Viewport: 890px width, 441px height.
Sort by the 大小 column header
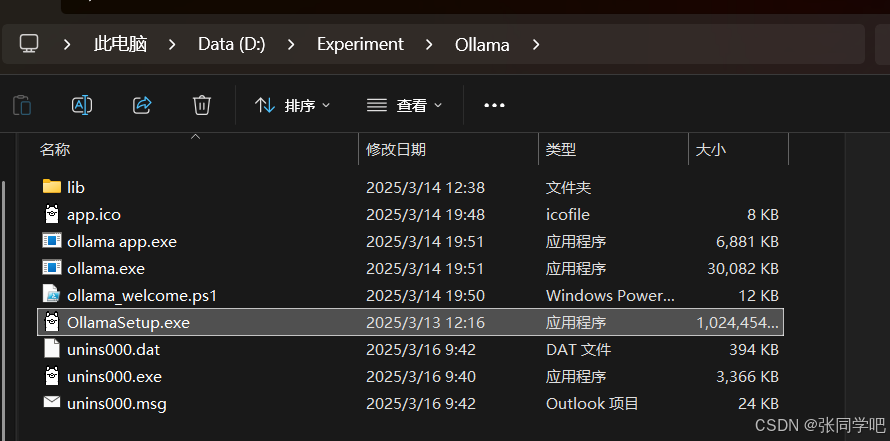pos(711,150)
